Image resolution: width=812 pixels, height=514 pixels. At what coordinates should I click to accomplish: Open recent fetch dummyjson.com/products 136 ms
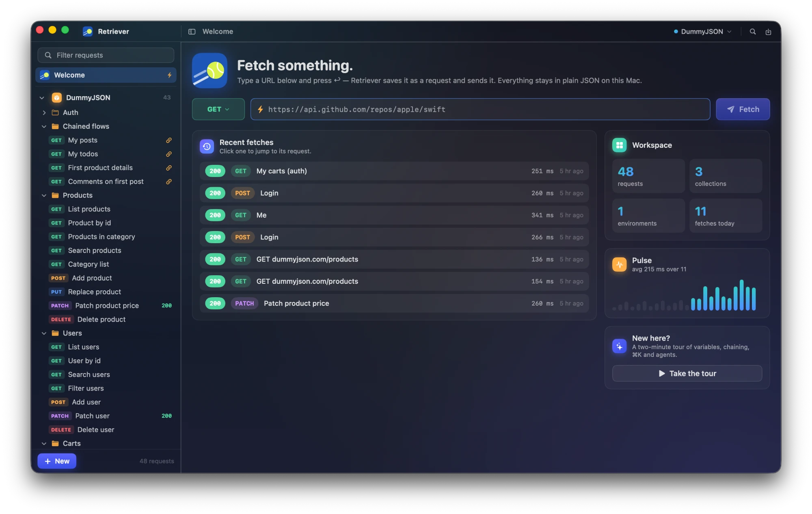click(394, 259)
